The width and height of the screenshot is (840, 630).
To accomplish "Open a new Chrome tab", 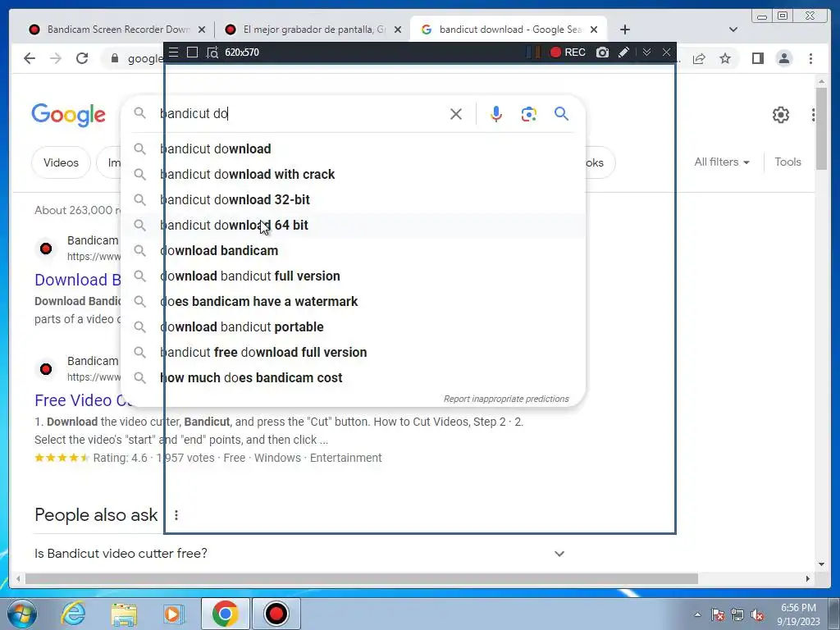I will pyautogui.click(x=624, y=30).
